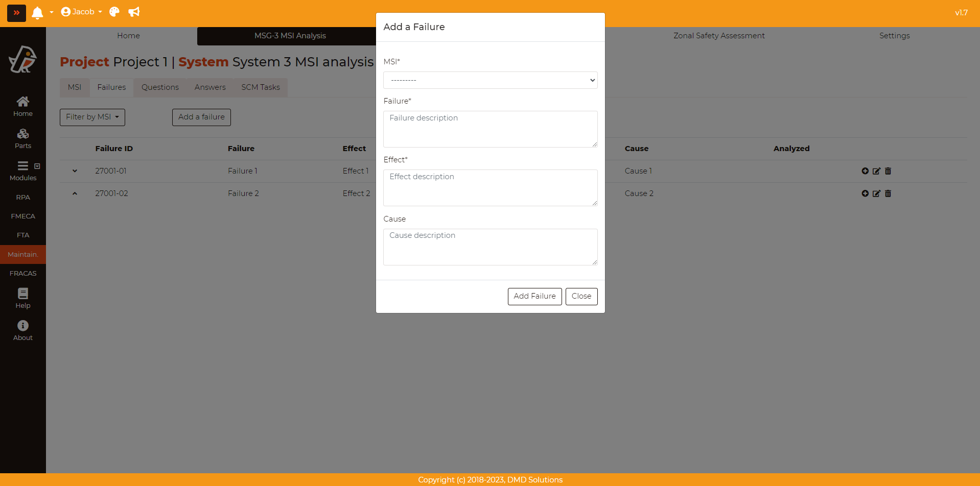Viewport: 980px width, 486px height.
Task: Open the Jacob user menu
Action: point(82,12)
